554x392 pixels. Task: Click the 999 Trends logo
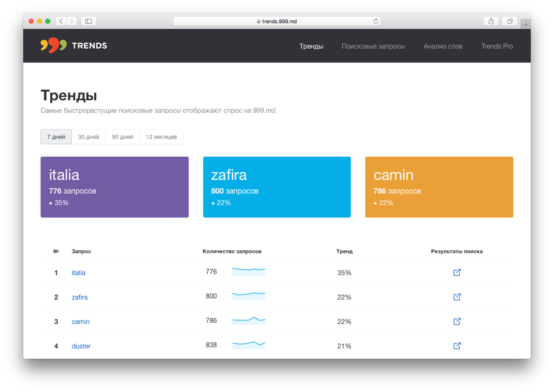(74, 45)
